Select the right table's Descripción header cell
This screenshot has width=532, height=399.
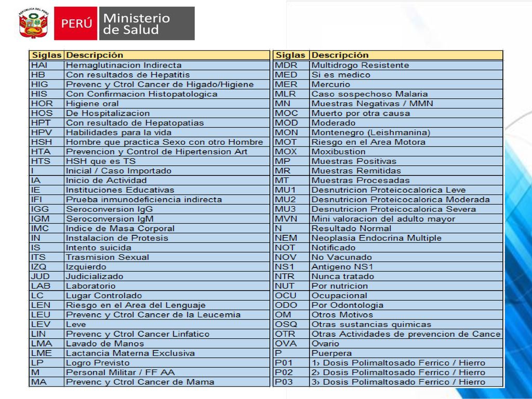(x=406, y=55)
